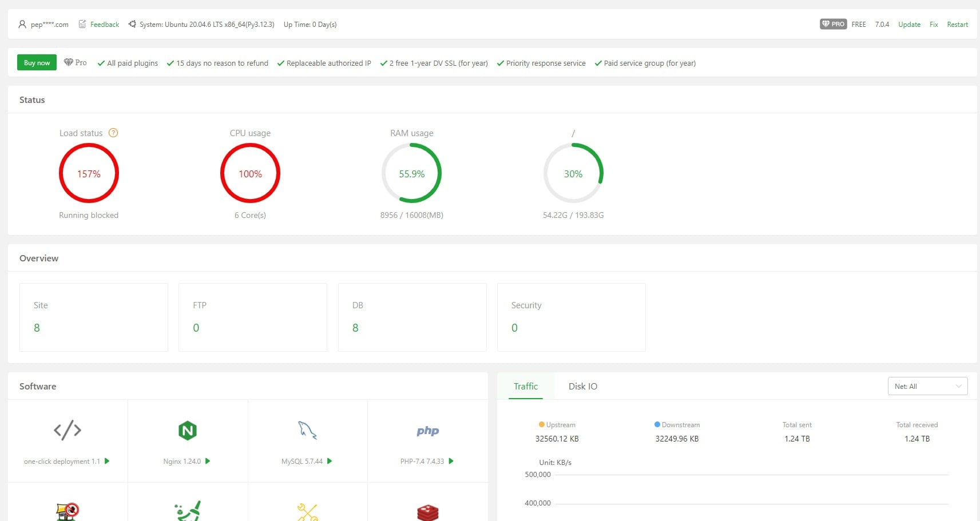
Task: Open the yellow wrench toolbox icon
Action: click(307, 511)
